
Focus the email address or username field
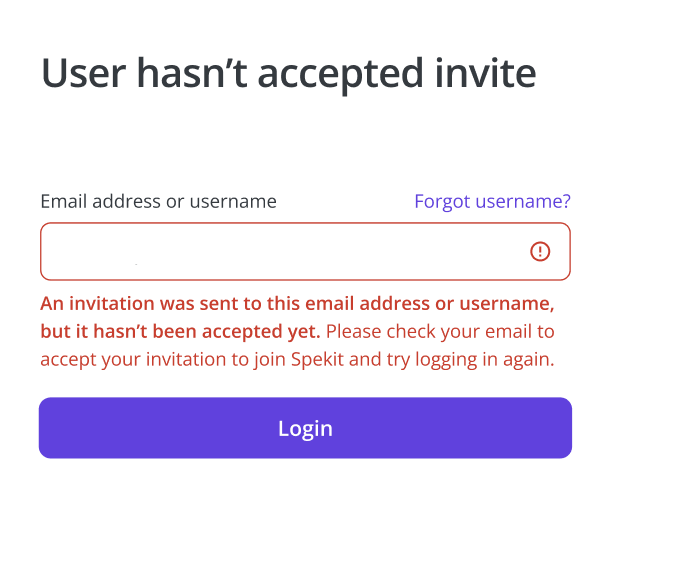tap(305, 251)
